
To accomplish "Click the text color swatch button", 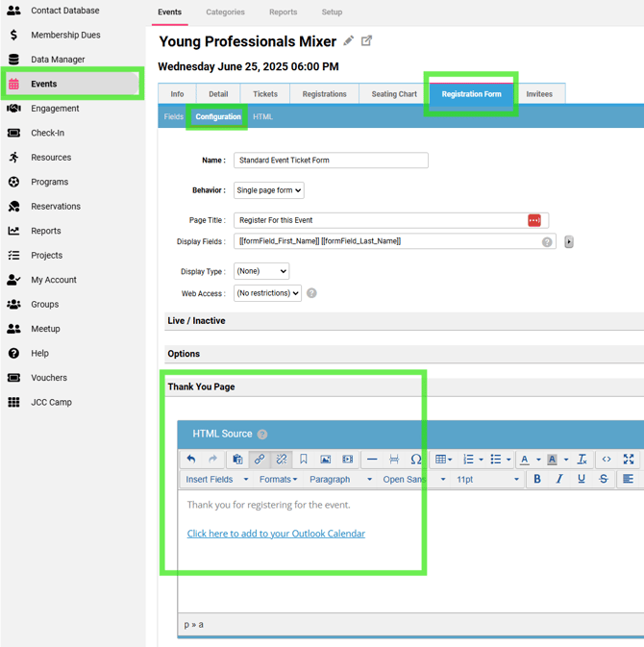I will [525, 460].
